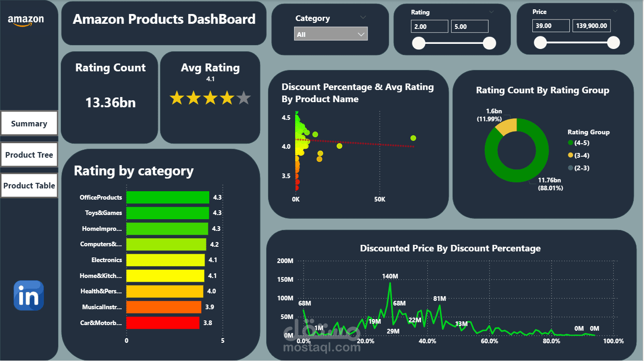Click the Amazon logo icon
Image resolution: width=644 pixels, height=361 pixels.
(x=26, y=21)
